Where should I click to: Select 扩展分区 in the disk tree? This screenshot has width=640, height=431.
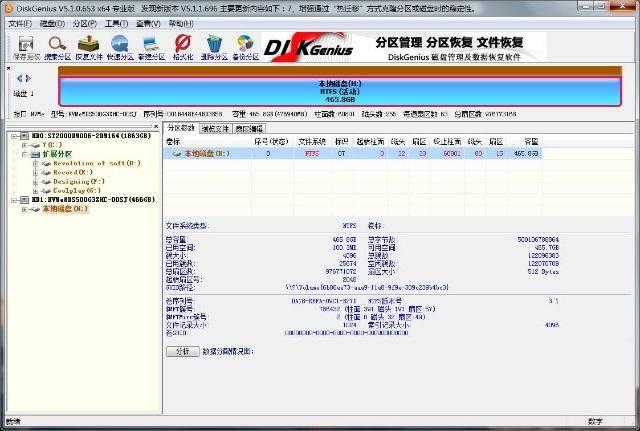click(57, 154)
